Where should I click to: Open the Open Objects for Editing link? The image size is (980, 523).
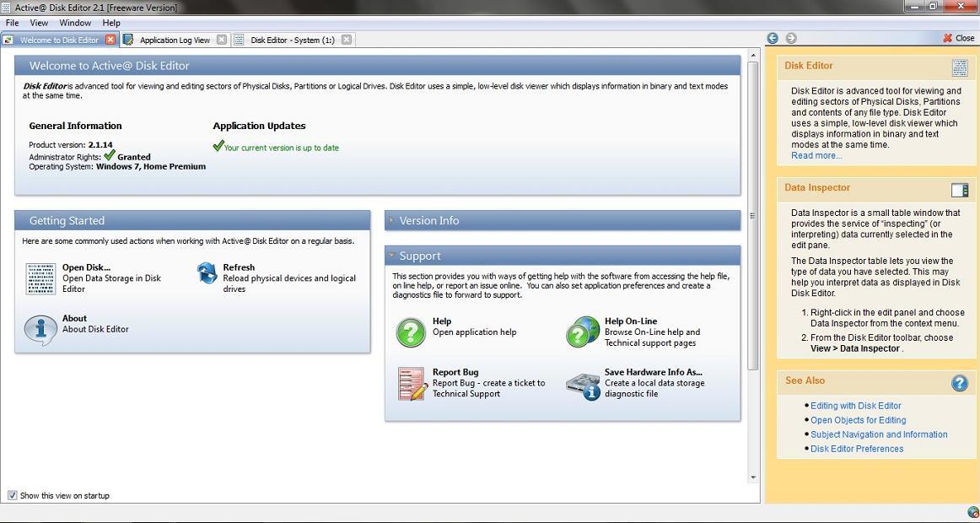858,420
